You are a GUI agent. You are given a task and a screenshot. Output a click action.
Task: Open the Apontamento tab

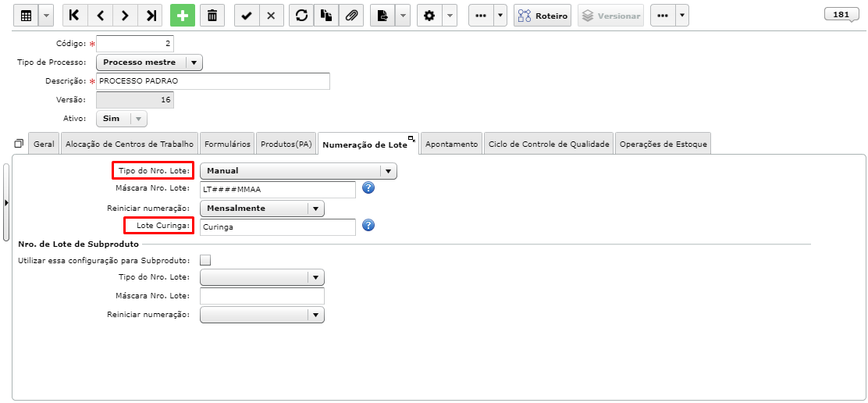451,144
